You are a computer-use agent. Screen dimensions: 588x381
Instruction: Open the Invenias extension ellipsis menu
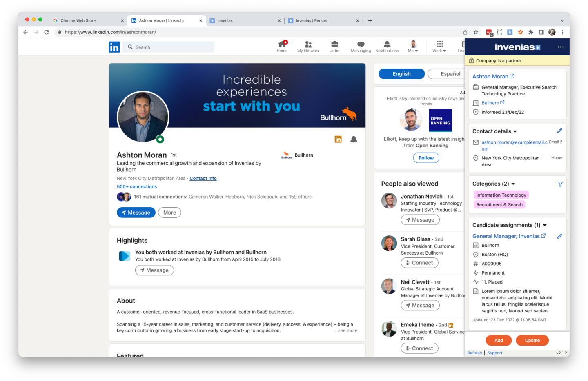pyautogui.click(x=561, y=47)
